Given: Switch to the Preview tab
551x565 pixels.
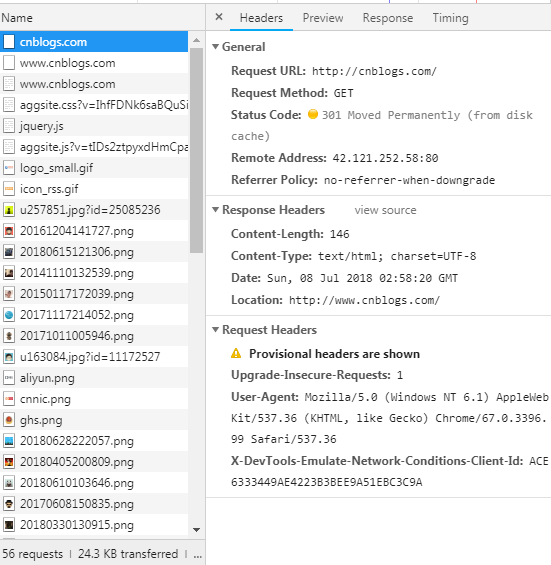Looking at the screenshot, I should [323, 18].
